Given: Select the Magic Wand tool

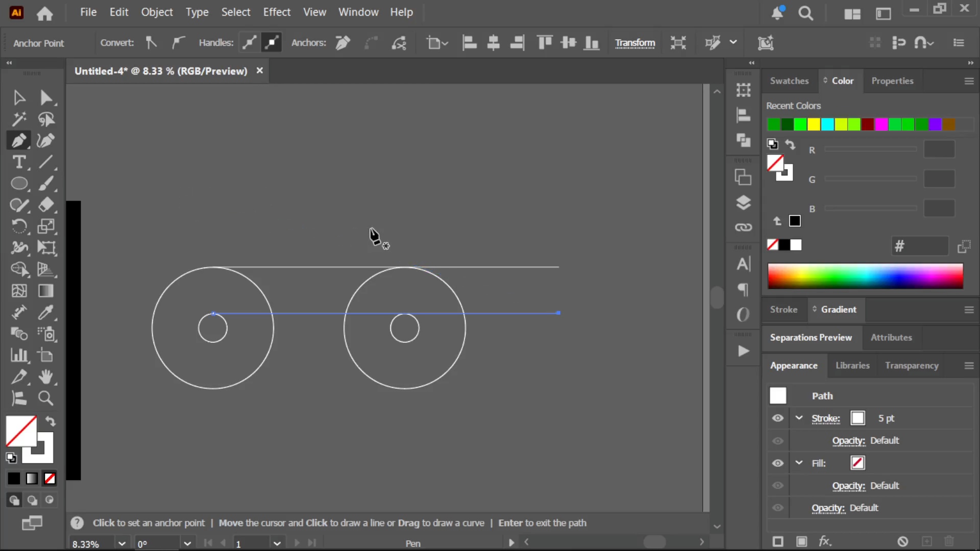Looking at the screenshot, I should pos(19,119).
